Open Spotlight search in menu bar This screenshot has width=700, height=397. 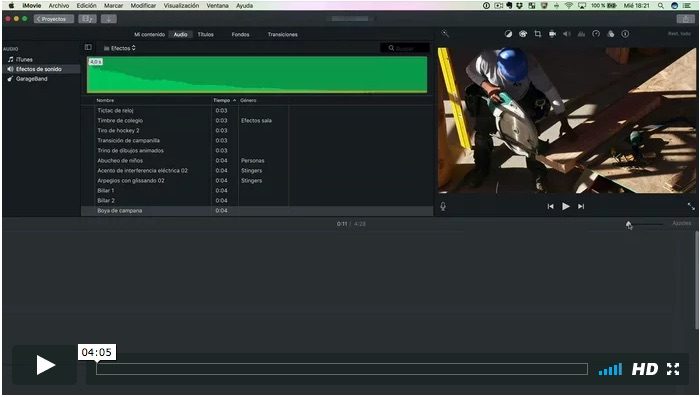pyautogui.click(x=660, y=6)
